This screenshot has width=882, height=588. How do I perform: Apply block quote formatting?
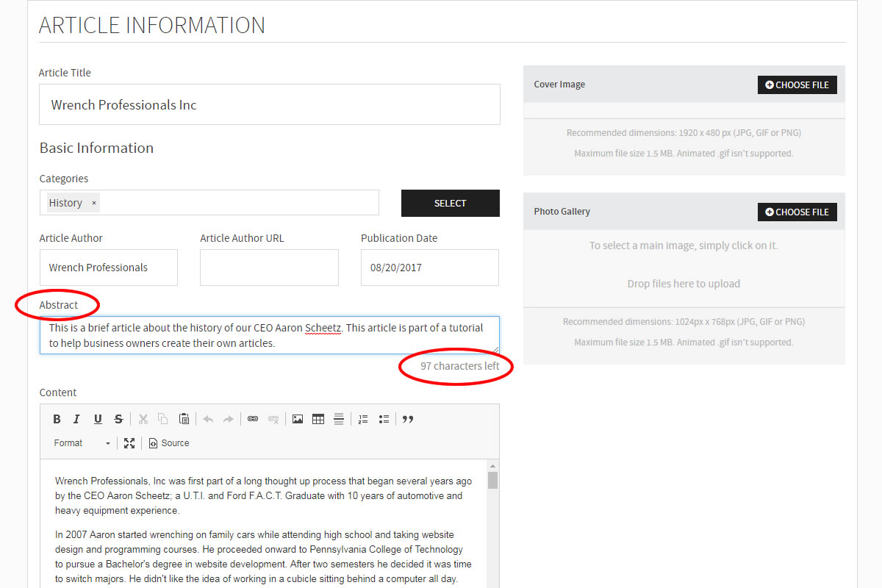tap(408, 419)
